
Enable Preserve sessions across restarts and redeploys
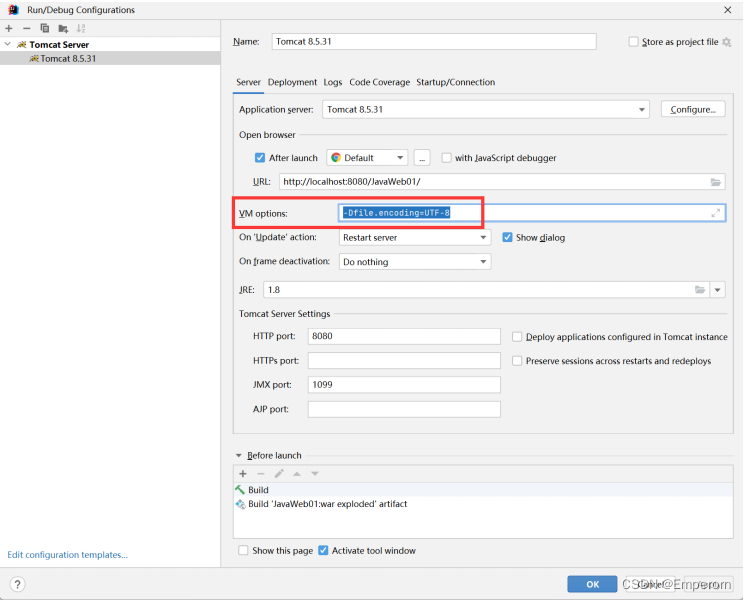517,361
